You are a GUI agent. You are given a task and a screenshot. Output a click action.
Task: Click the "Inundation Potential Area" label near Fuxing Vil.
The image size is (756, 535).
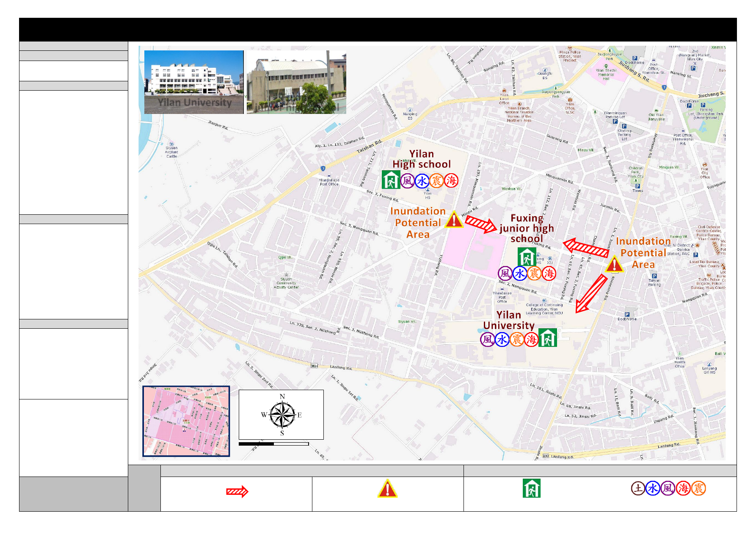point(643,253)
